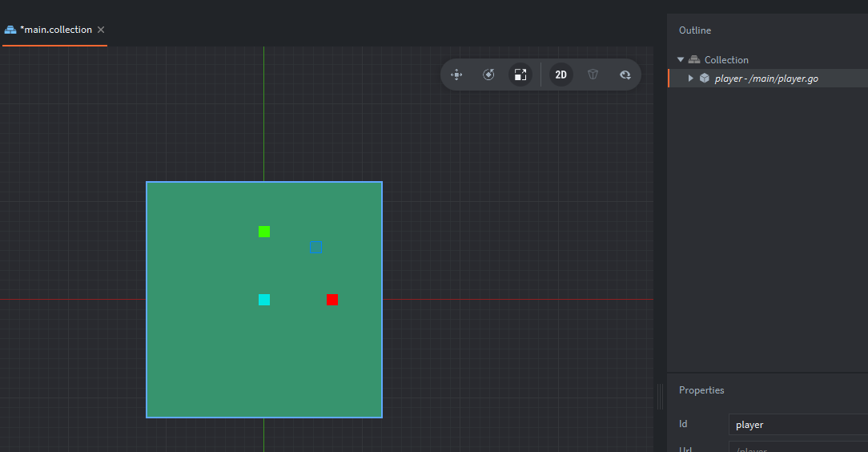Click the cyan center scale handle
The height and width of the screenshot is (452, 868).
pos(264,300)
